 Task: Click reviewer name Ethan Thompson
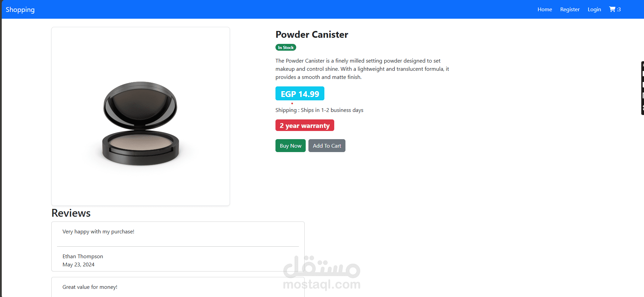coord(83,257)
